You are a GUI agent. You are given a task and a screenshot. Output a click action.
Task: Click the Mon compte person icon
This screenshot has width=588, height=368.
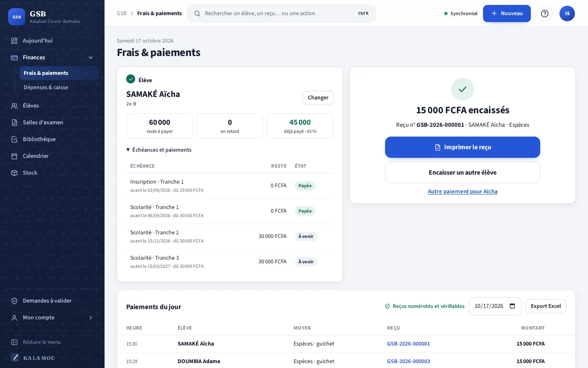coord(14,317)
